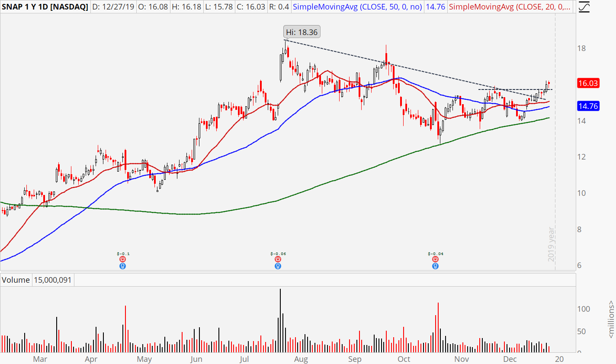Viewport: 616px width, 364px height.
Task: Click the Aug label on the date axis
Action: (x=301, y=359)
